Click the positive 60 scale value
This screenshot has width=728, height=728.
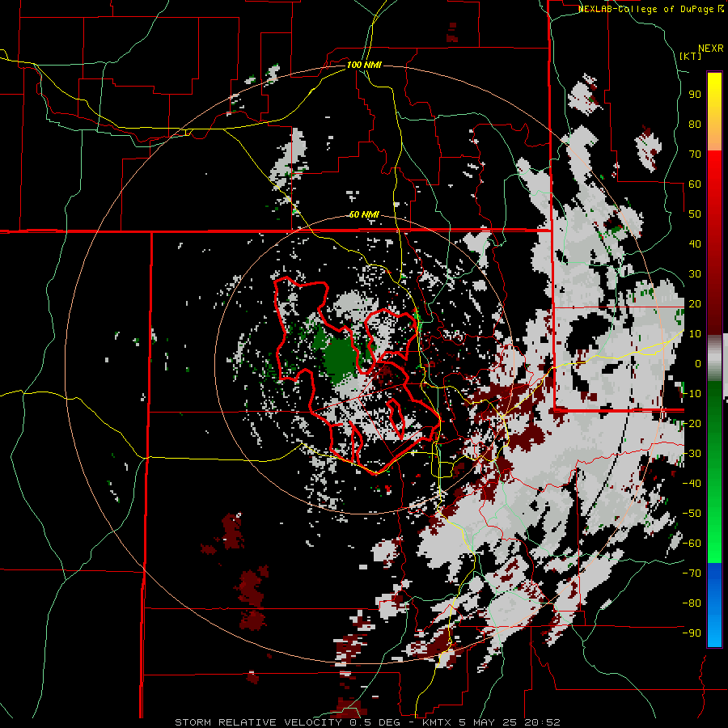click(x=695, y=184)
